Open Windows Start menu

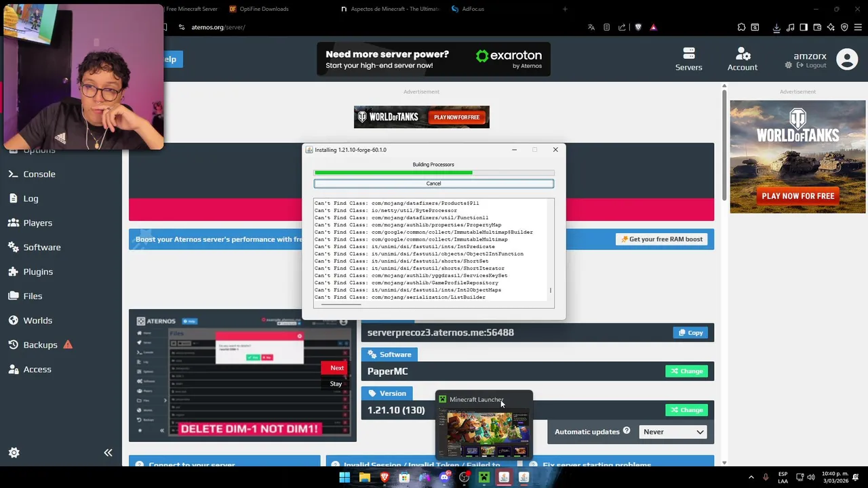344,477
